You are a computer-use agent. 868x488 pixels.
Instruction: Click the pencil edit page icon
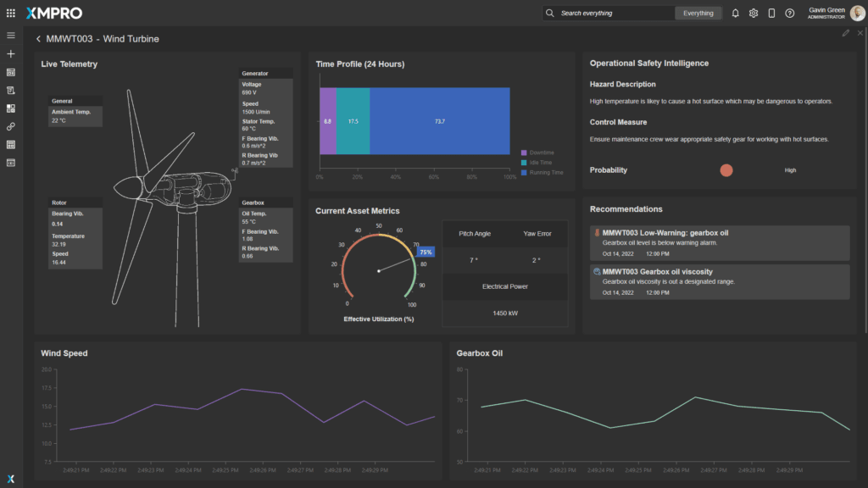click(x=845, y=33)
